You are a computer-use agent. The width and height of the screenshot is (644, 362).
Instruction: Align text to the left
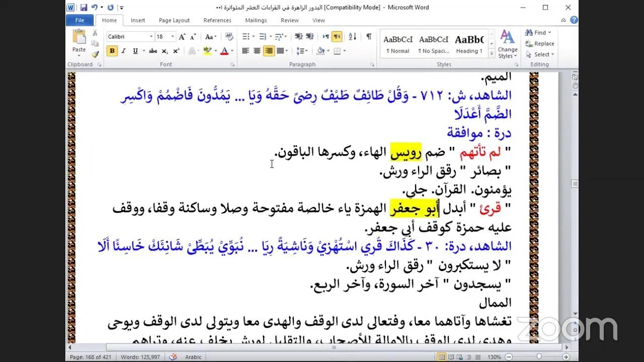pyautogui.click(x=246, y=51)
